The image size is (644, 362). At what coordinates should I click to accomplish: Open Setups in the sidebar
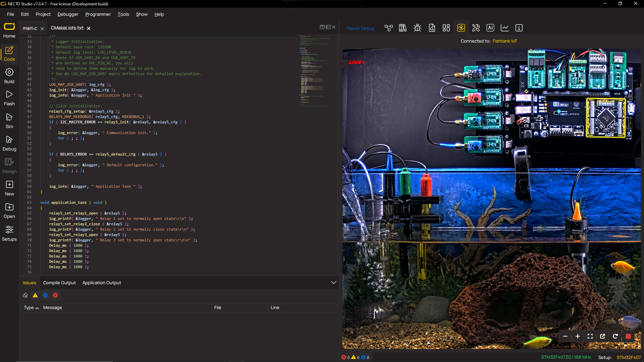pyautogui.click(x=9, y=234)
